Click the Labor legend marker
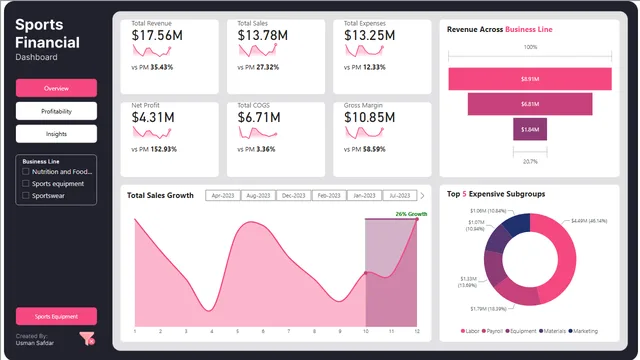Viewport: 640px width, 360px height. pos(463,331)
